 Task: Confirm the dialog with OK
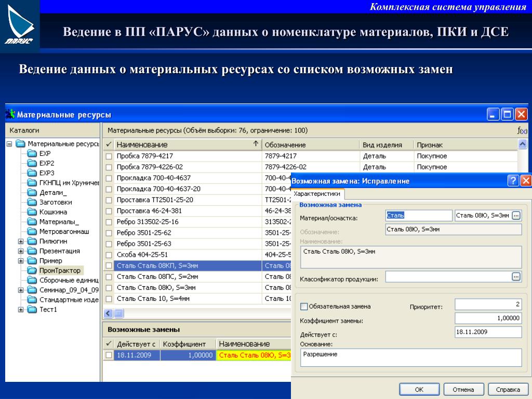pyautogui.click(x=419, y=390)
